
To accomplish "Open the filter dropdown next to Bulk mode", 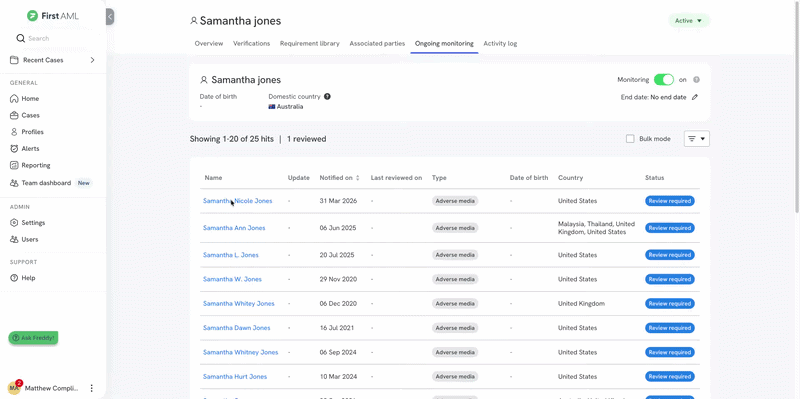I will click(x=696, y=139).
